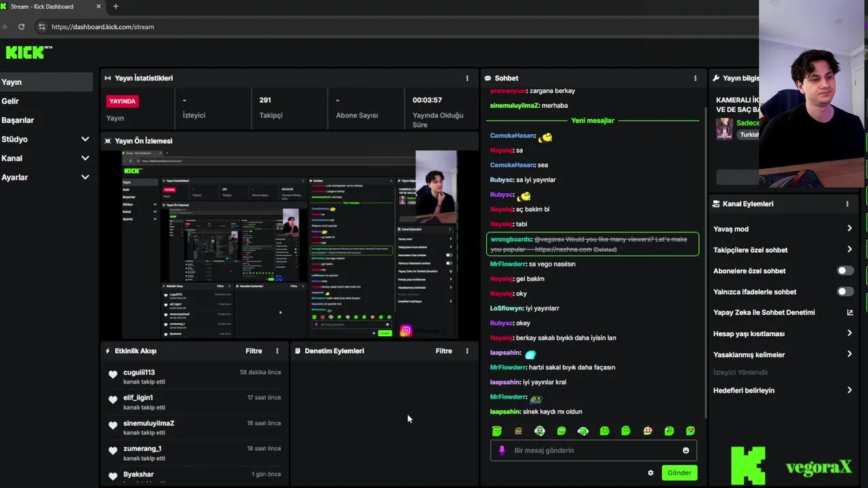Open Yasaklanmış kelimeler chevron

pyautogui.click(x=850, y=354)
